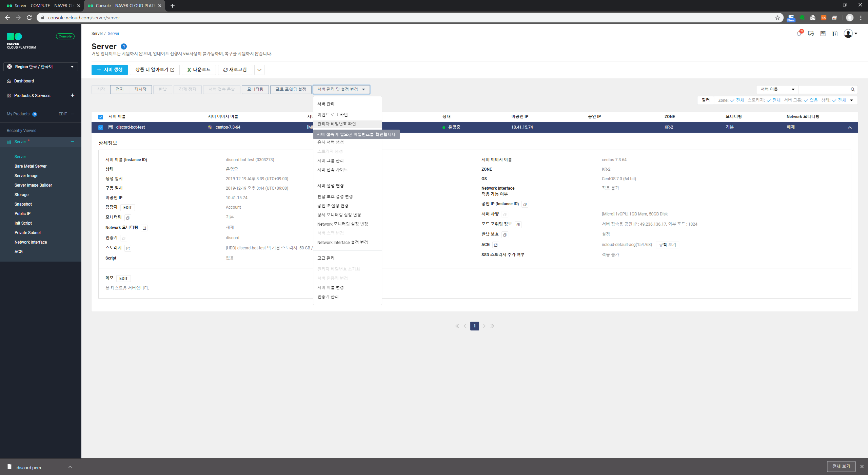Screen dimensions: 868x475
Task: Click the refresh 새로고침 button
Action: [235, 70]
